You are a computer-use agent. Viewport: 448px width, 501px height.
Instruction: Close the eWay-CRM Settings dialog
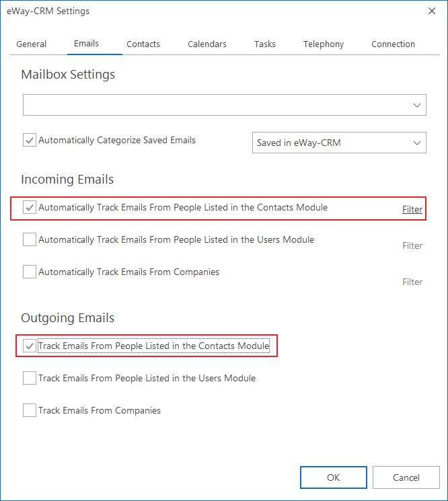pyautogui.click(x=432, y=11)
